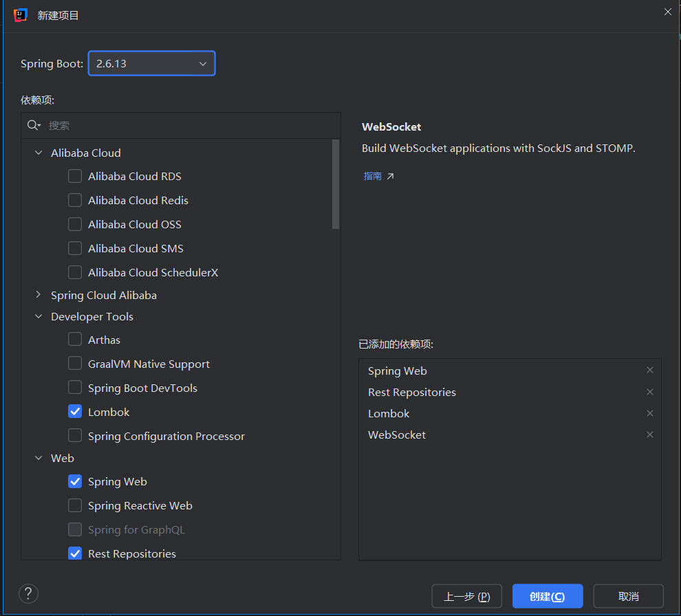
Task: Uncheck the Lombok checkbox
Action: coord(75,411)
